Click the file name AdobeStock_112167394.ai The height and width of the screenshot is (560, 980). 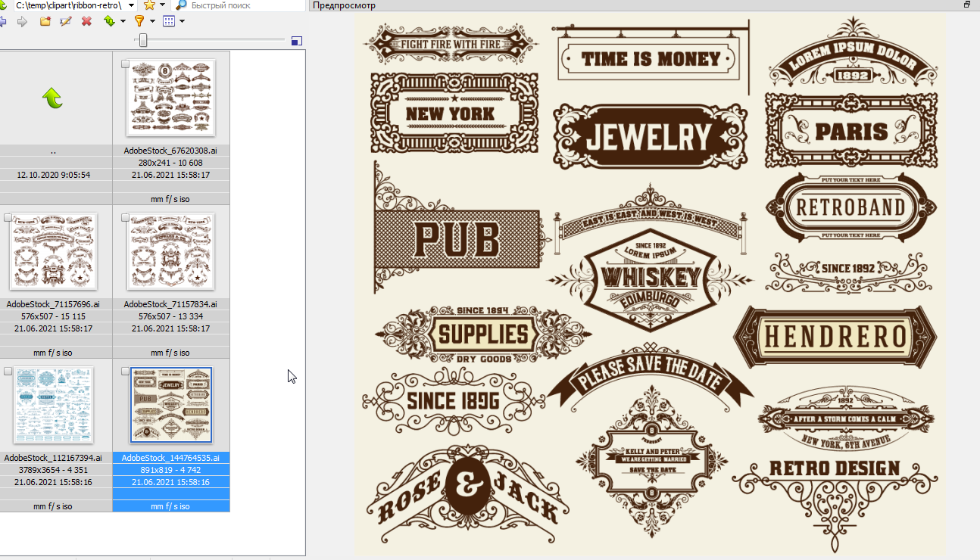[x=53, y=458]
